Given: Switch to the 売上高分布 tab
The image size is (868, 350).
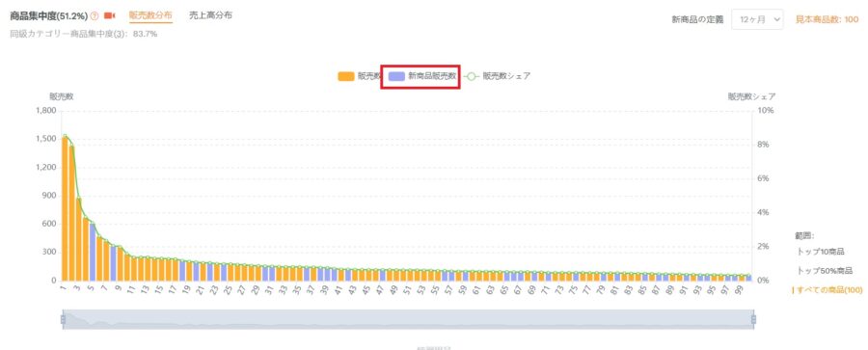Looking at the screenshot, I should 210,15.
